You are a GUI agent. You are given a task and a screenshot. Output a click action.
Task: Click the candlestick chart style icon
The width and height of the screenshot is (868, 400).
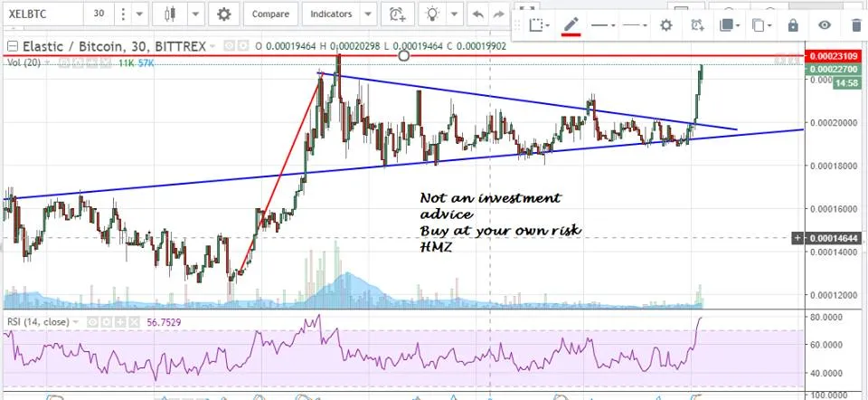(x=170, y=14)
